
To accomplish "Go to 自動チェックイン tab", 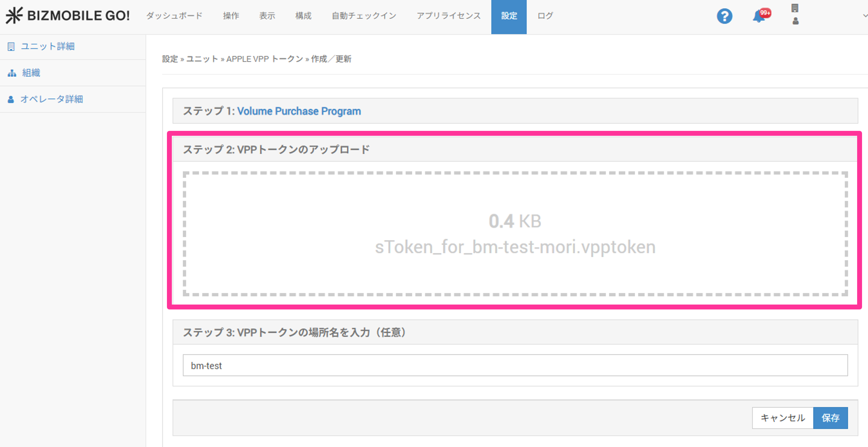I will pyautogui.click(x=364, y=16).
